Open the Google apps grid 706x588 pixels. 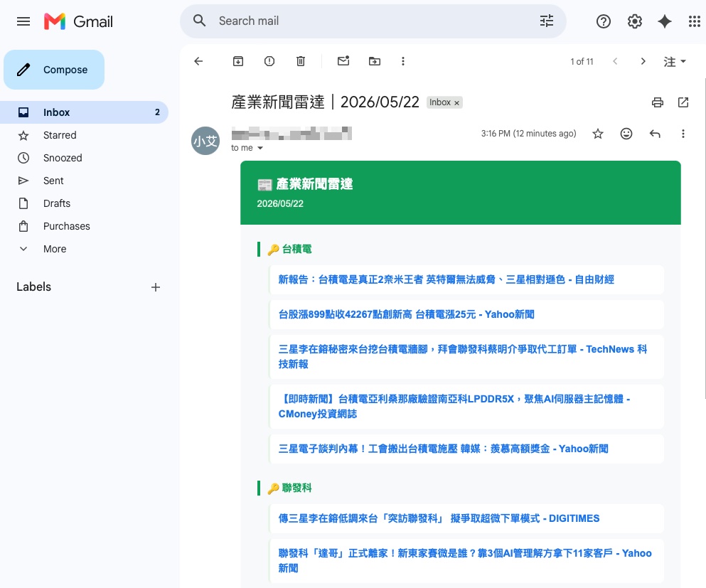(x=695, y=21)
